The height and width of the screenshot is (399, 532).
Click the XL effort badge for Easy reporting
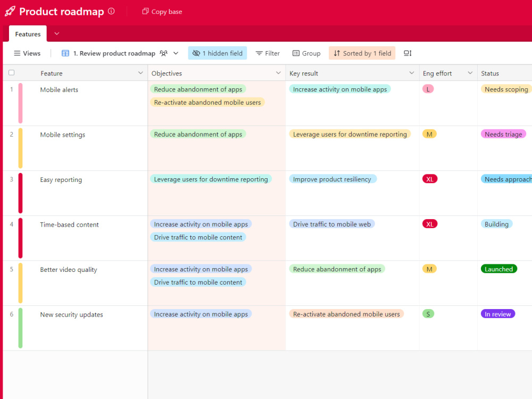click(x=430, y=179)
